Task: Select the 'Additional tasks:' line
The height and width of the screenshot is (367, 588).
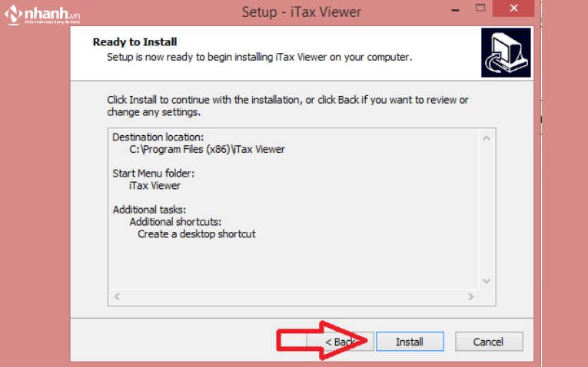Action: [149, 210]
